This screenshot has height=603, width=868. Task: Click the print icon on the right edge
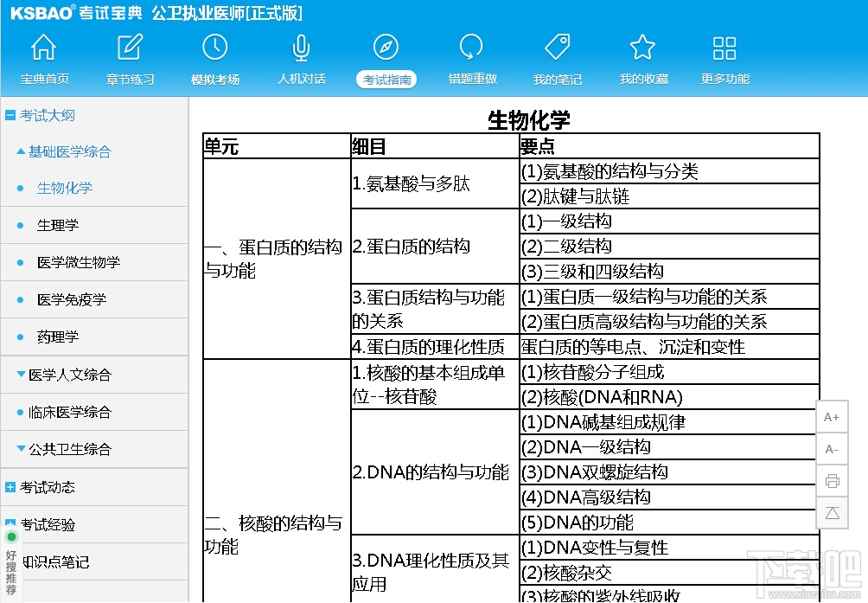pyautogui.click(x=832, y=481)
